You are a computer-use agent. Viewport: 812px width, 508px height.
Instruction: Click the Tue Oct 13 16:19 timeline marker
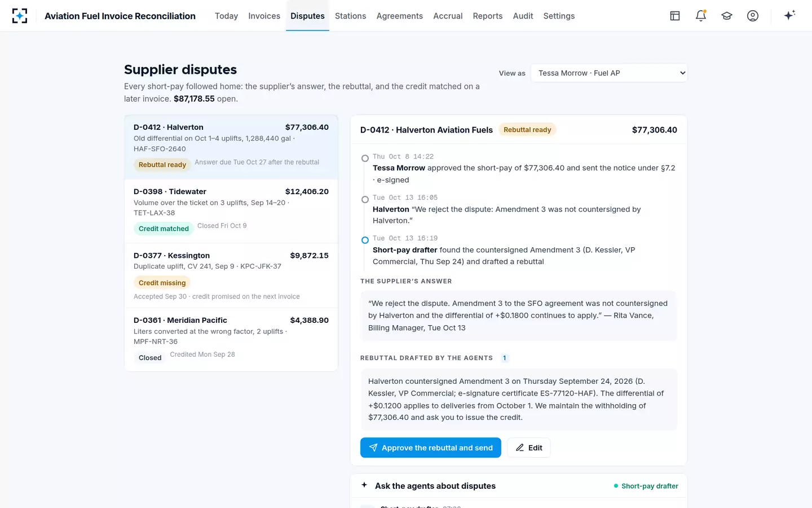coord(365,240)
